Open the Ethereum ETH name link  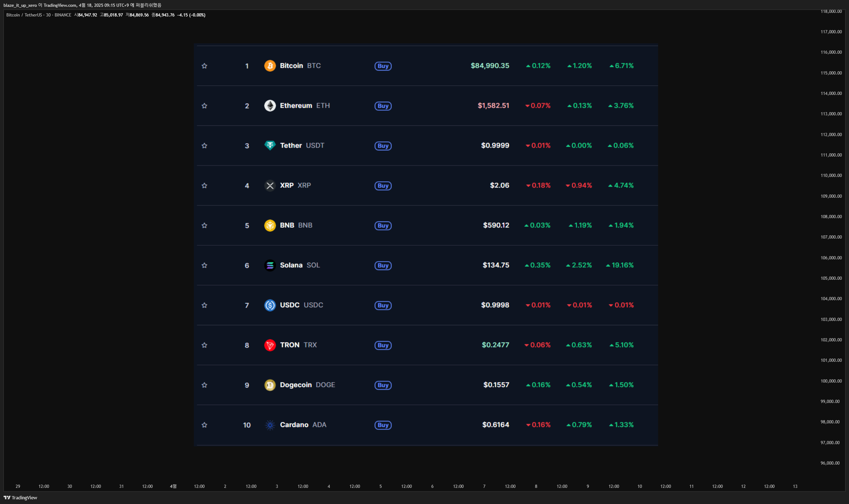(x=305, y=106)
